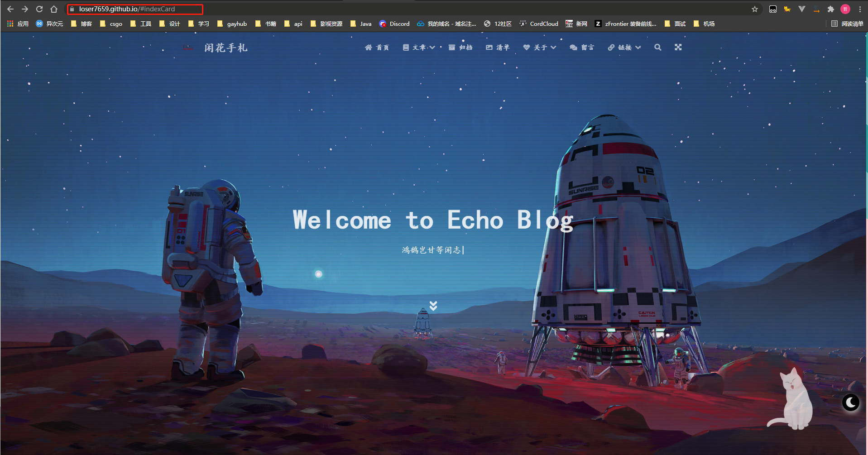Open the 异次元 bookmark
Viewport: 868px width, 455px height.
[49, 24]
